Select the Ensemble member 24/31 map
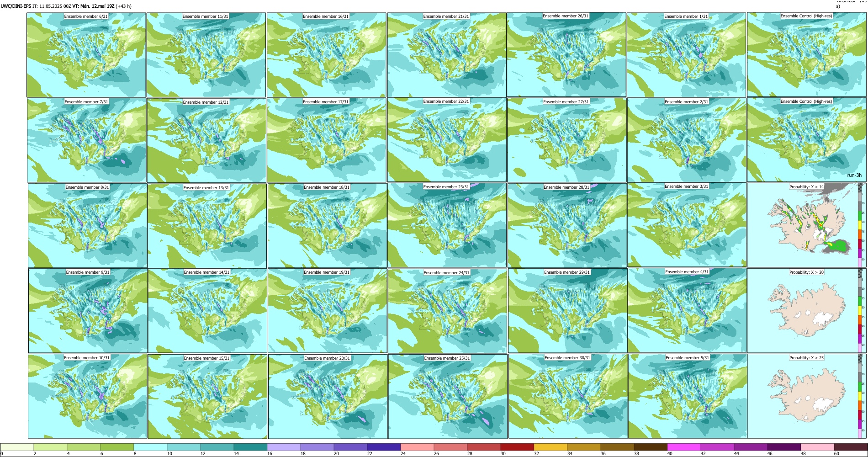The height and width of the screenshot is (457, 868). [x=447, y=311]
